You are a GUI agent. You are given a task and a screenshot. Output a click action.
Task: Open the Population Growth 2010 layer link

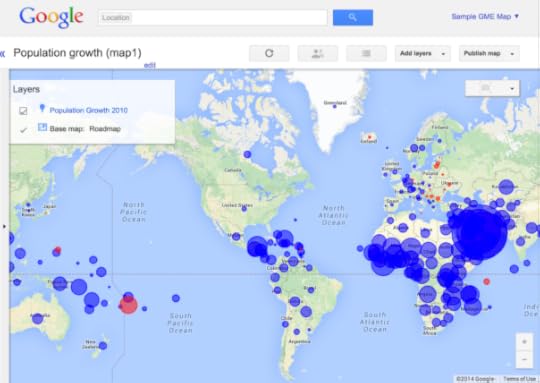89,110
